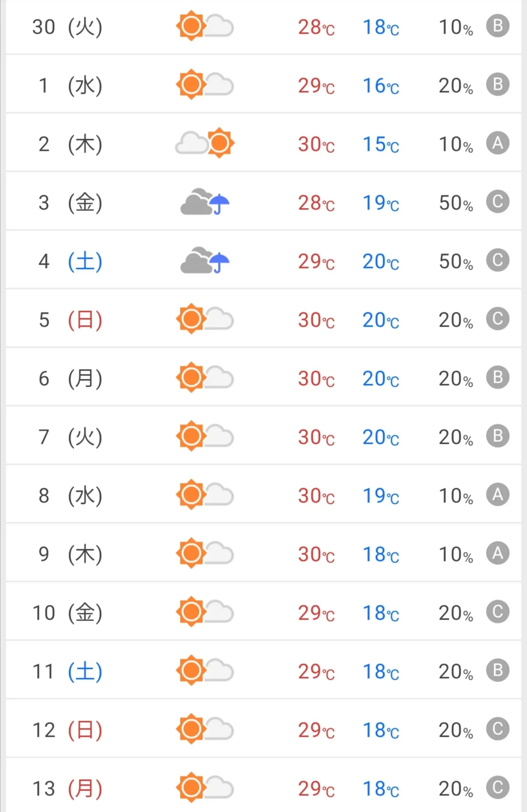Tap the cloudy-then-sunny icon for 2 (木)
The height and width of the screenshot is (812, 527).
click(x=205, y=143)
